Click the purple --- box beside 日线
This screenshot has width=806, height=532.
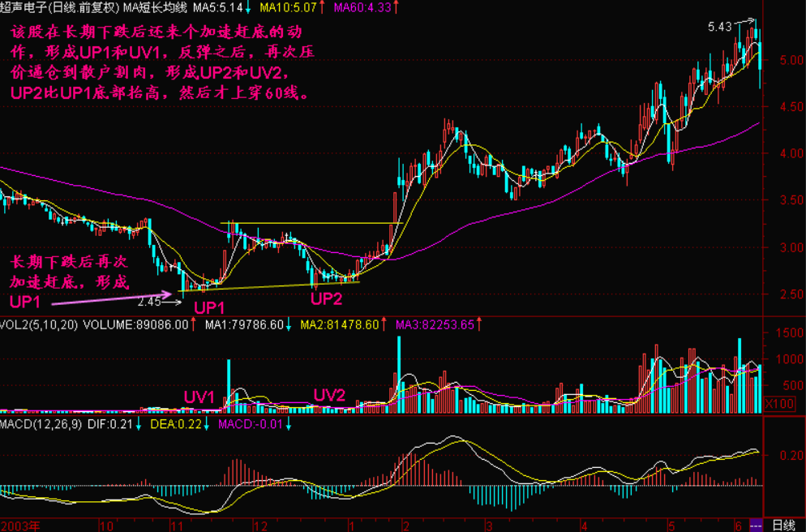[x=756, y=526]
